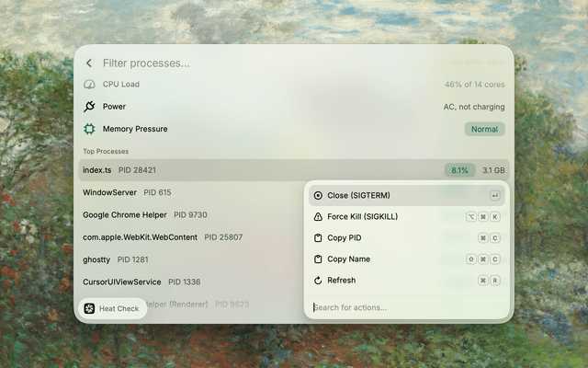Select the Google Chrome Helper process
This screenshot has width=588, height=368.
[191, 214]
